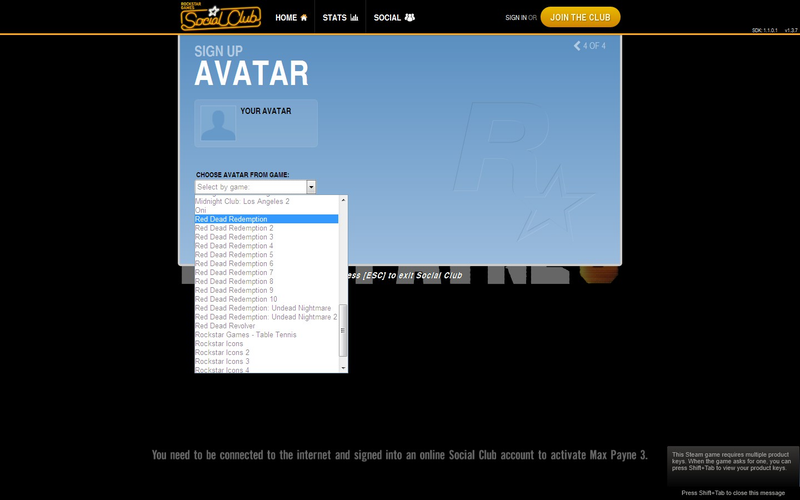Choose Red Dead Redemption 2 option
This screenshot has width=800, height=500.
click(x=266, y=228)
